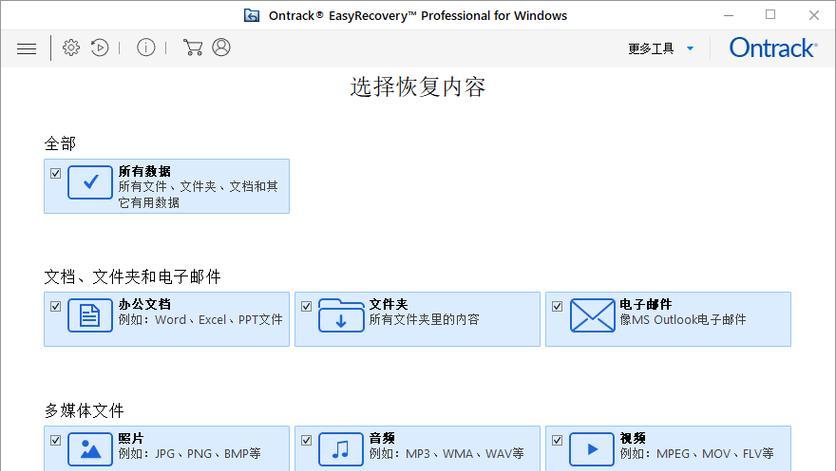Toggle the 照片 checkbox
The height and width of the screenshot is (471, 836).
tap(55, 440)
